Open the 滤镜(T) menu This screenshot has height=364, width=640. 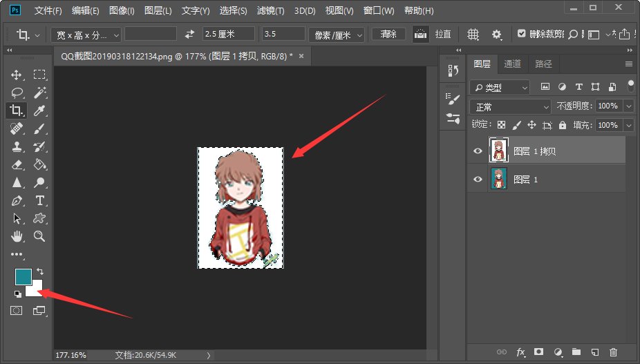[271, 10]
